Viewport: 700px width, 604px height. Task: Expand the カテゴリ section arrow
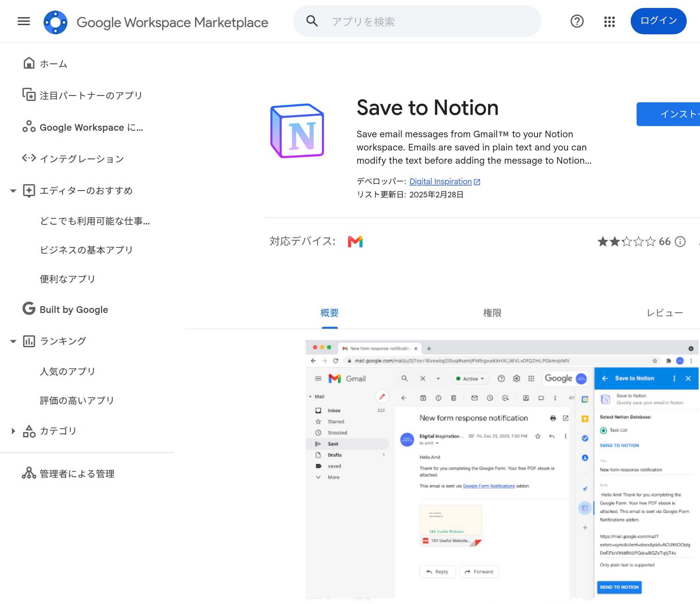[13, 431]
